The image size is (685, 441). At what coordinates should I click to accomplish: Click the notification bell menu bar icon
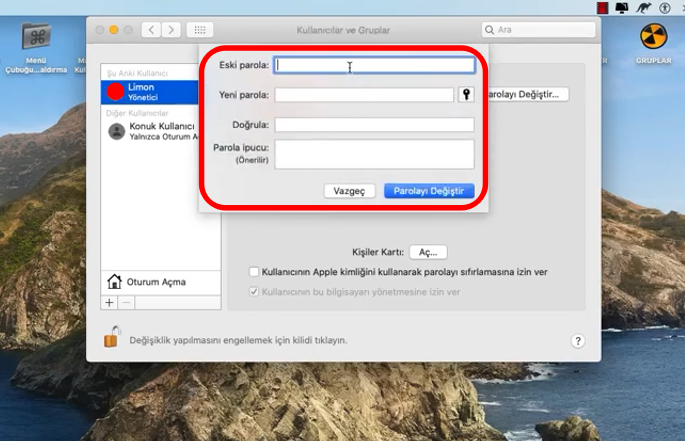[621, 7]
